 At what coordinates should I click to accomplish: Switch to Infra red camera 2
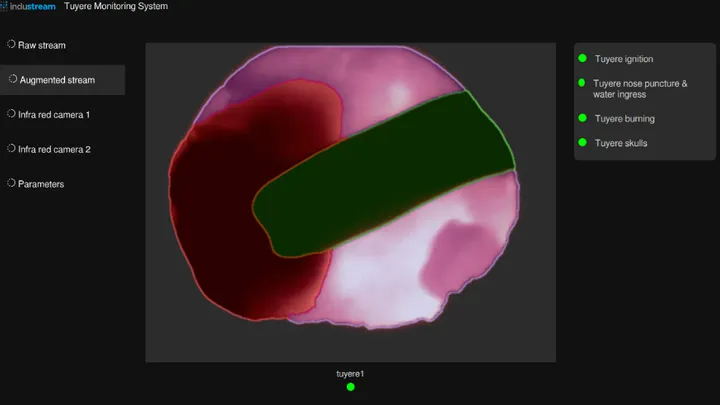54,149
